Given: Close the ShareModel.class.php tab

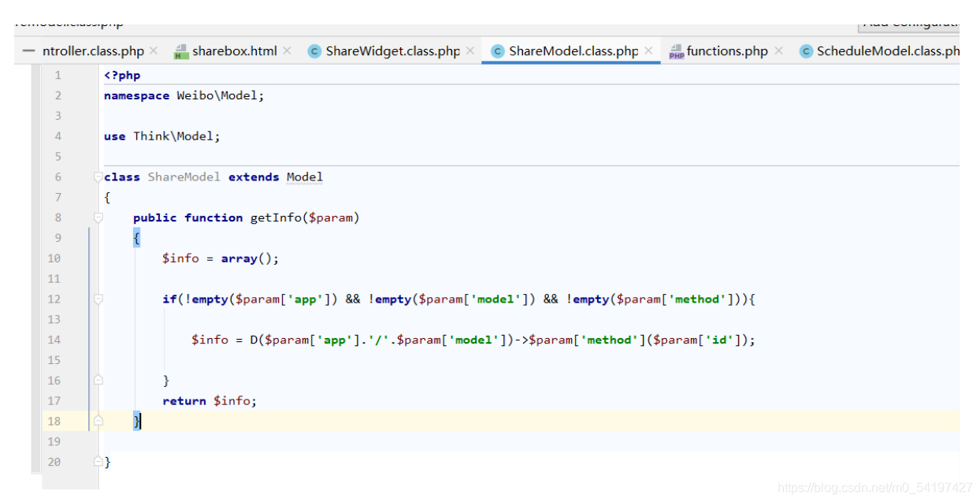Looking at the screenshot, I should coord(648,51).
